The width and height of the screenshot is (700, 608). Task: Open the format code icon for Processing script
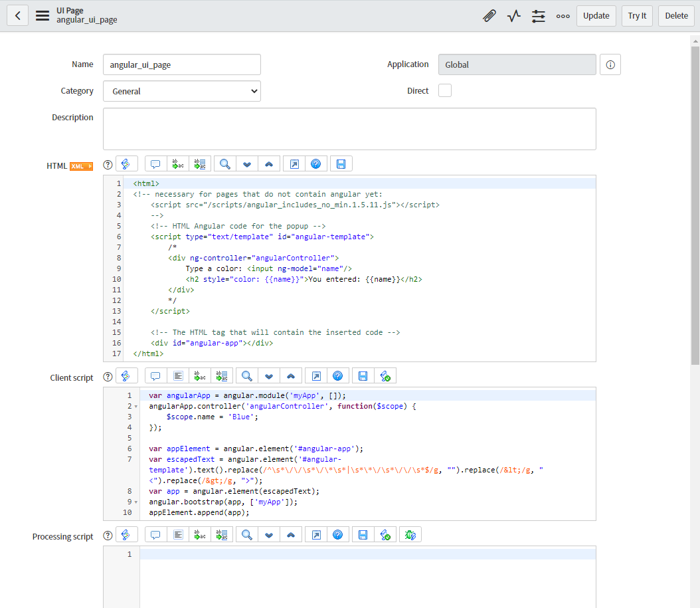click(x=177, y=534)
